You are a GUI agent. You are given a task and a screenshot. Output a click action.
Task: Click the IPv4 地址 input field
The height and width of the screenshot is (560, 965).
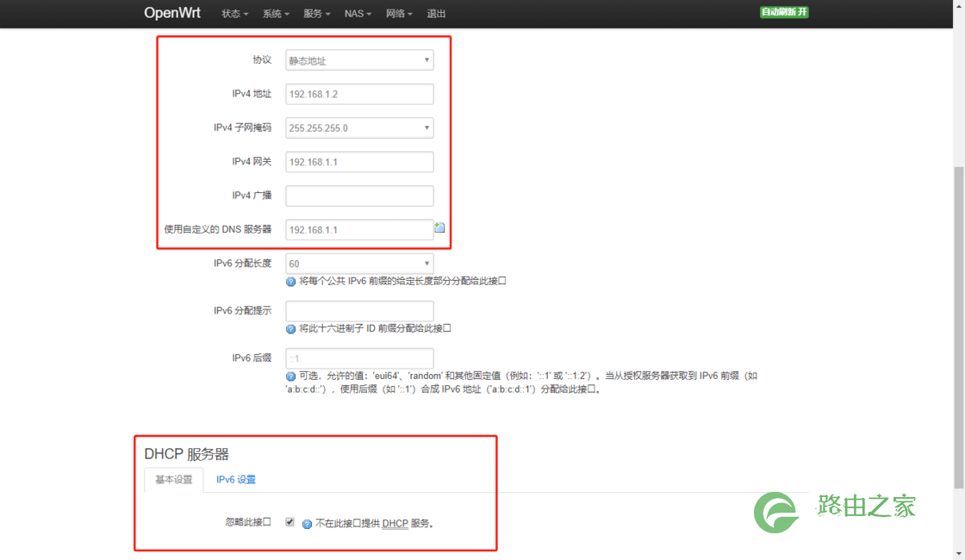pyautogui.click(x=359, y=94)
